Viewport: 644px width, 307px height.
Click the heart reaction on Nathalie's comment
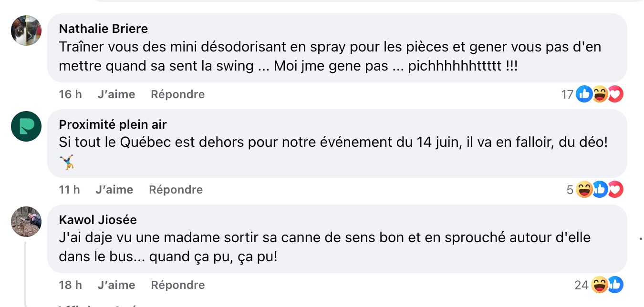pyautogui.click(x=615, y=94)
